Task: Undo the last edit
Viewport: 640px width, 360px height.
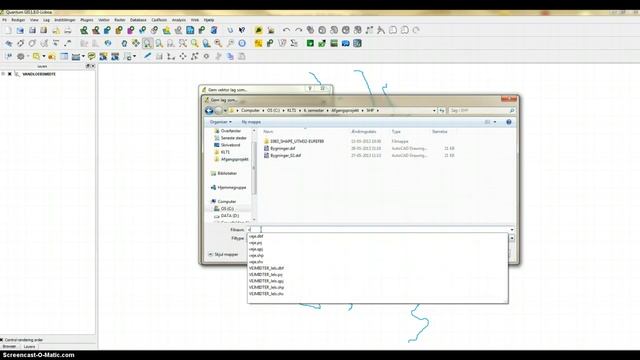Action: (287, 30)
